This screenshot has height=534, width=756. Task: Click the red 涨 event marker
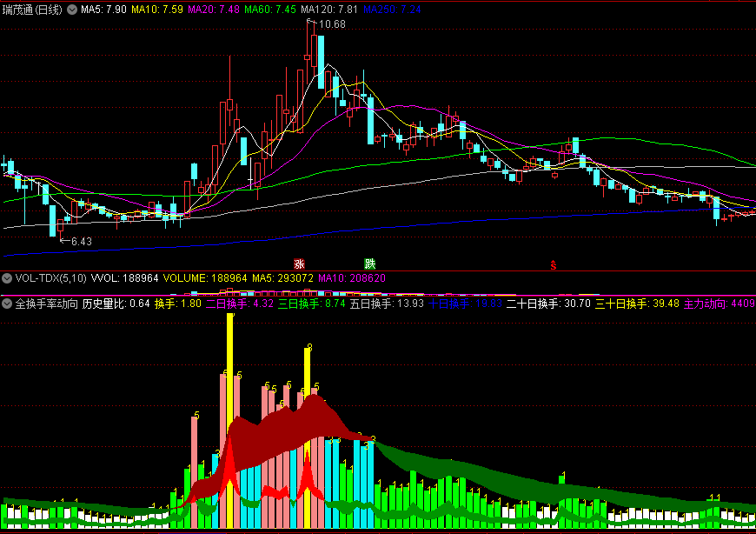(300, 264)
